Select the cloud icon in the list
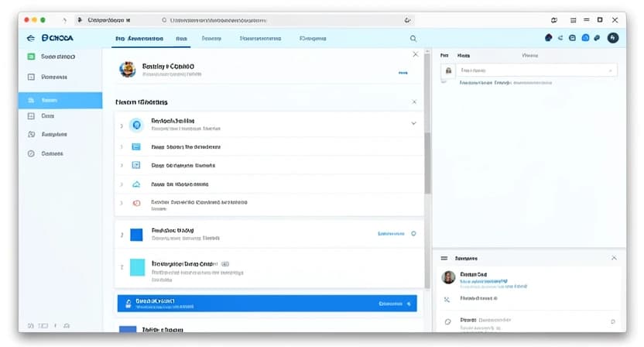 136,184
